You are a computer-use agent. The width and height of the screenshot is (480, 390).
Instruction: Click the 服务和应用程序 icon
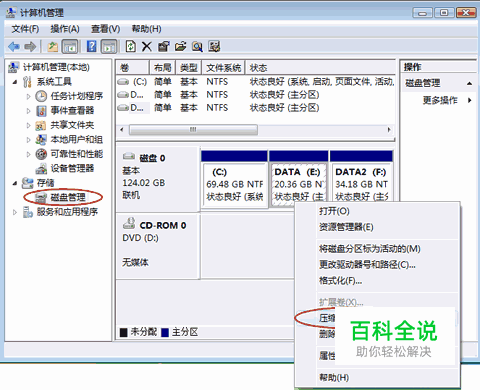pyautogui.click(x=27, y=212)
